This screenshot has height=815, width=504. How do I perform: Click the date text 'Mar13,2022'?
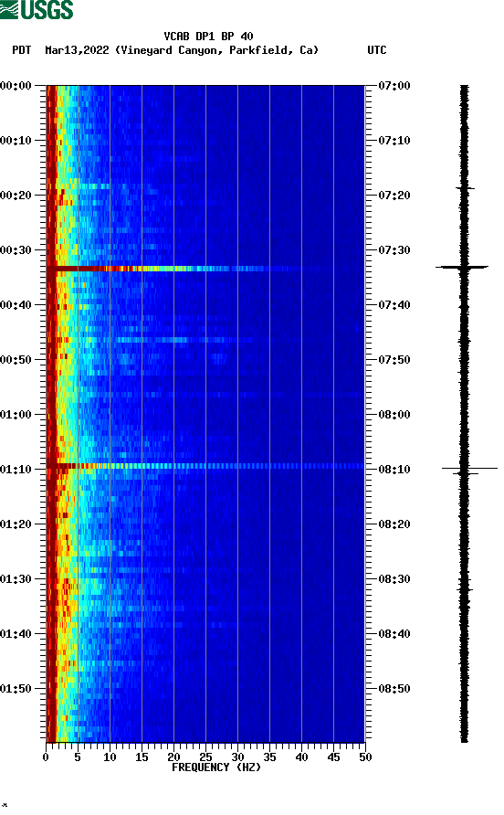[x=77, y=50]
